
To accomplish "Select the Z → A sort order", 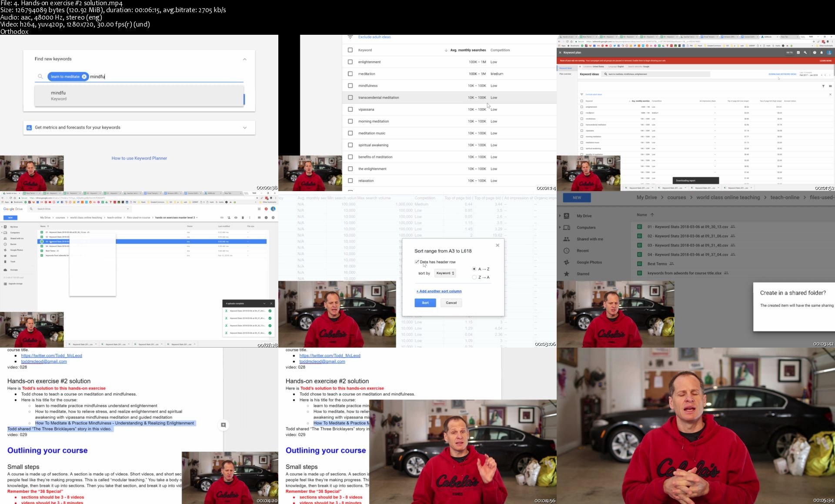I will [x=474, y=277].
